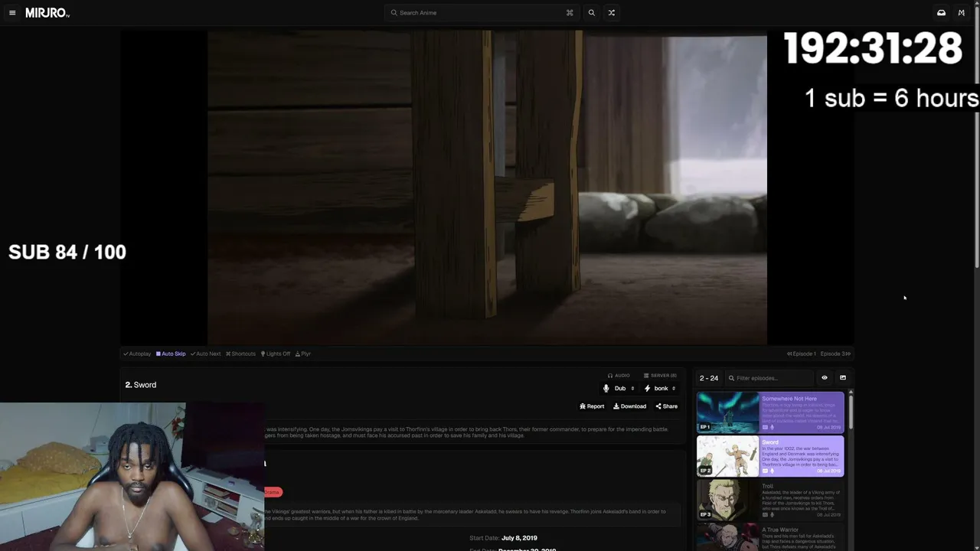The width and height of the screenshot is (980, 551).
Task: Switch episode list layout with the image icon
Action: click(843, 378)
